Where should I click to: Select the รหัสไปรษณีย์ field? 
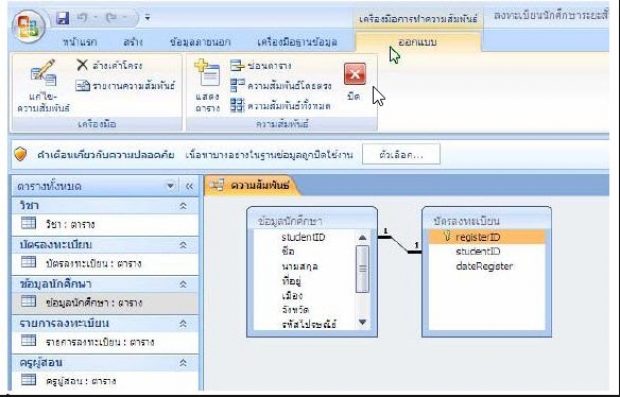(x=309, y=325)
